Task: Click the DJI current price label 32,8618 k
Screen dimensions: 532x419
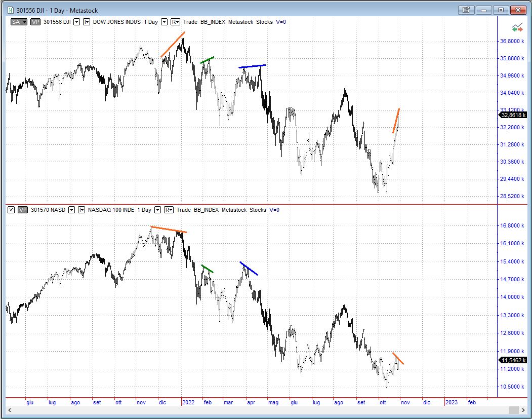Action: coord(513,115)
